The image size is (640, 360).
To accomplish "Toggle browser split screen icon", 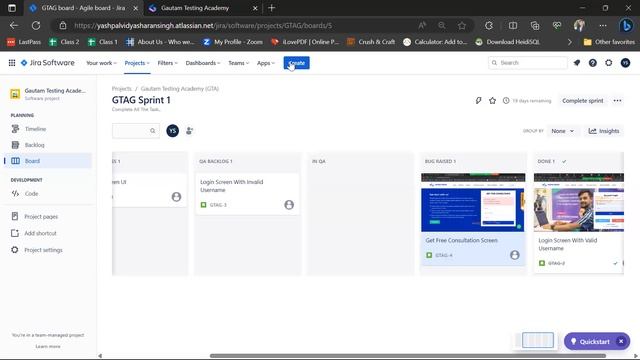I will click(513, 25).
